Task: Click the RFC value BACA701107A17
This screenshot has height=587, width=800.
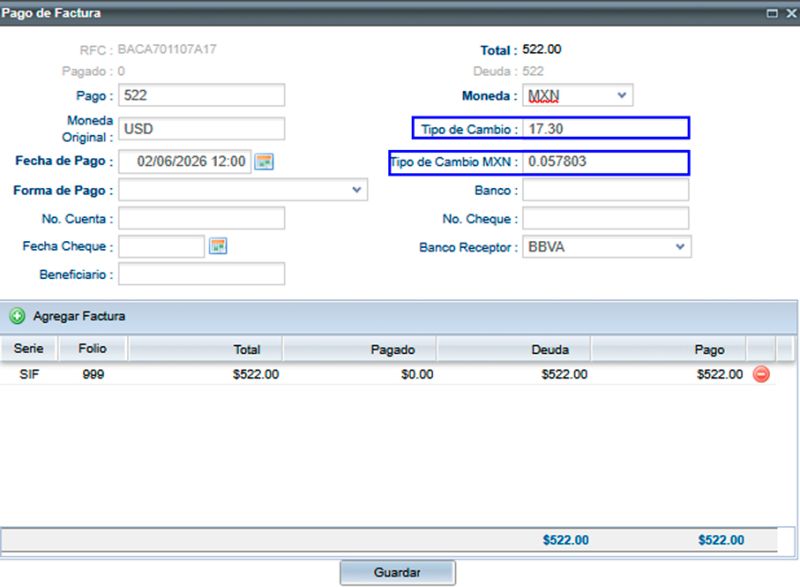Action: coord(167,49)
